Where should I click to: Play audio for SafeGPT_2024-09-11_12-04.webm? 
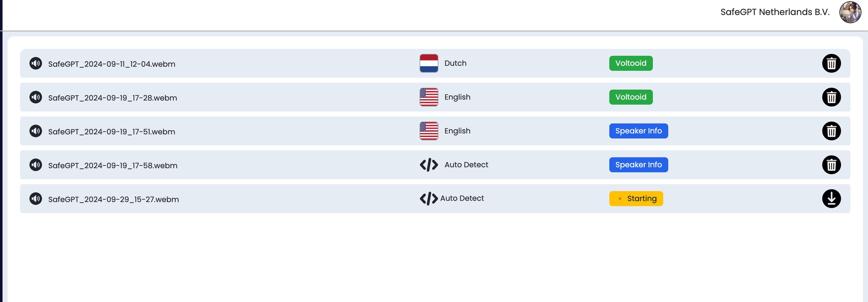pyautogui.click(x=36, y=63)
